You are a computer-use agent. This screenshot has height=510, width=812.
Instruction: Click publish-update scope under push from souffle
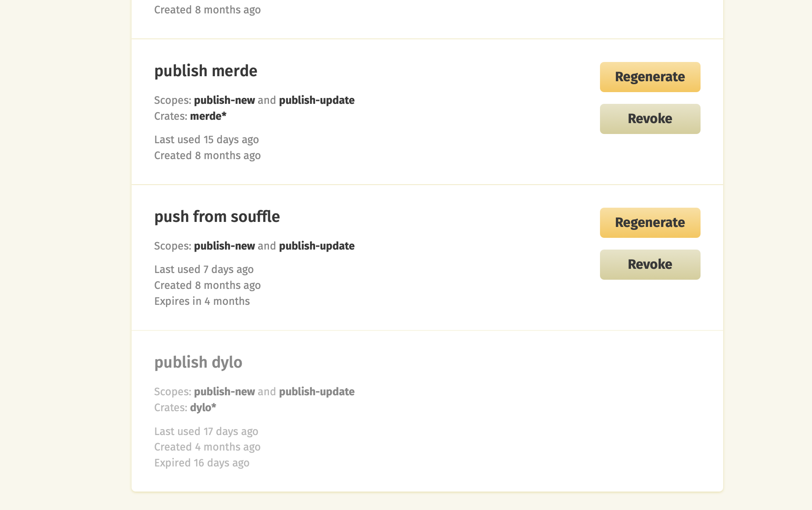317,246
